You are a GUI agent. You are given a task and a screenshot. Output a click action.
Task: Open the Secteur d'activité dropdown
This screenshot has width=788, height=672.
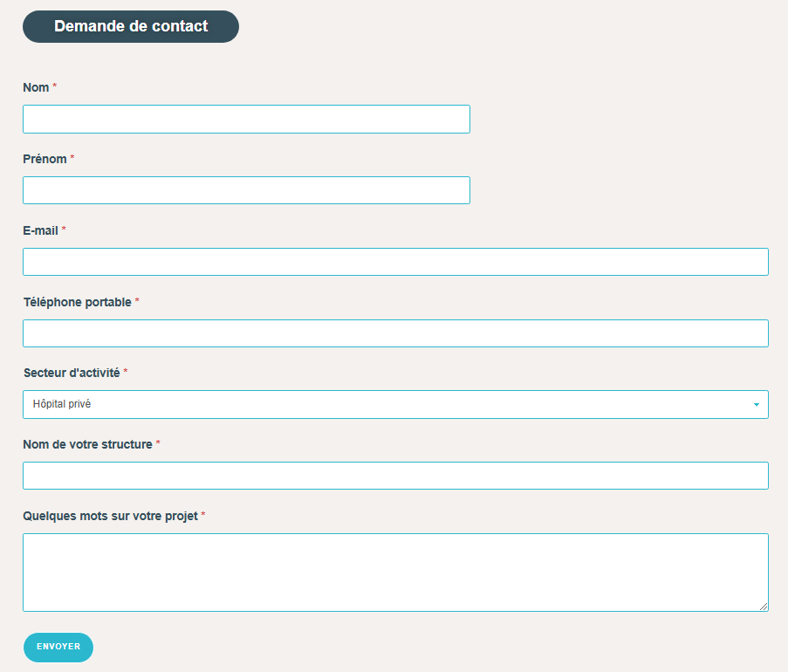coord(395,405)
